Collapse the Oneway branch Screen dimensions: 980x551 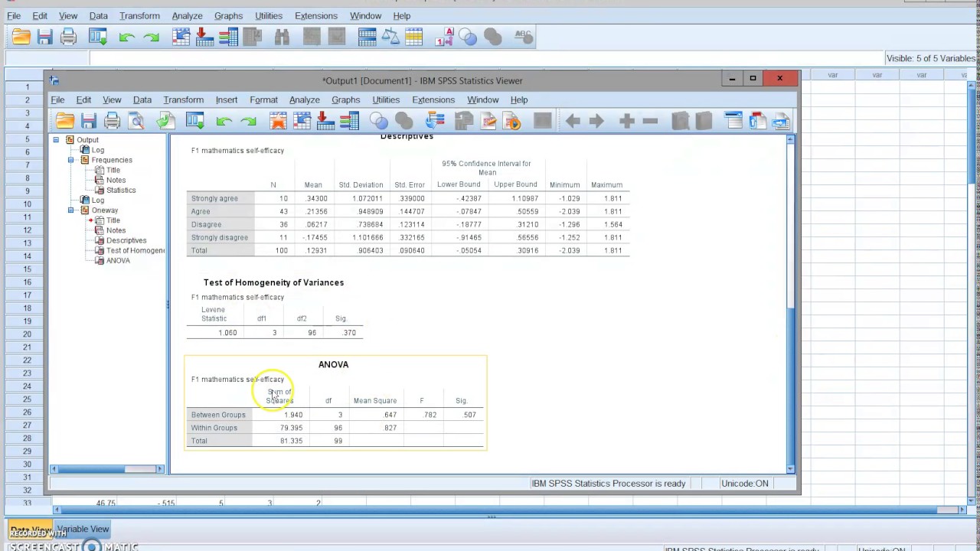point(70,210)
